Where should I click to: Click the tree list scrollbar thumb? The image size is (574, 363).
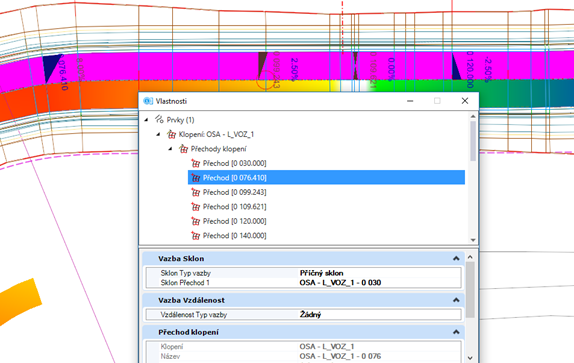pyautogui.click(x=473, y=141)
